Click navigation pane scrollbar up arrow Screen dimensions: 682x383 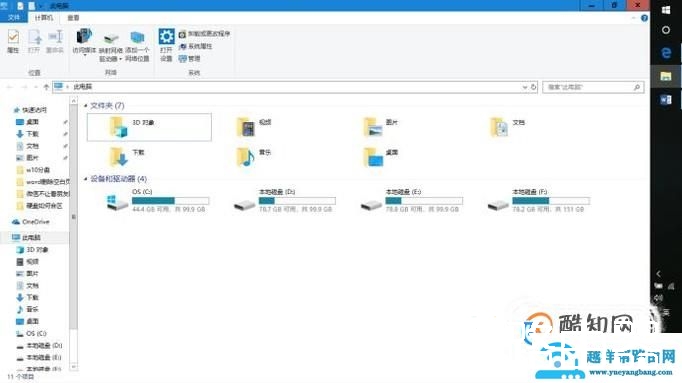pos(74,101)
